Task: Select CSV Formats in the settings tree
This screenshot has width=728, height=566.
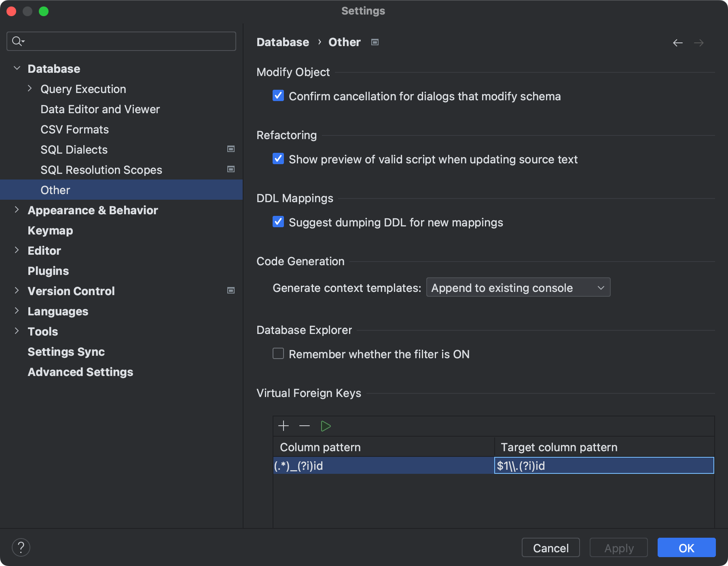Action: click(x=74, y=129)
